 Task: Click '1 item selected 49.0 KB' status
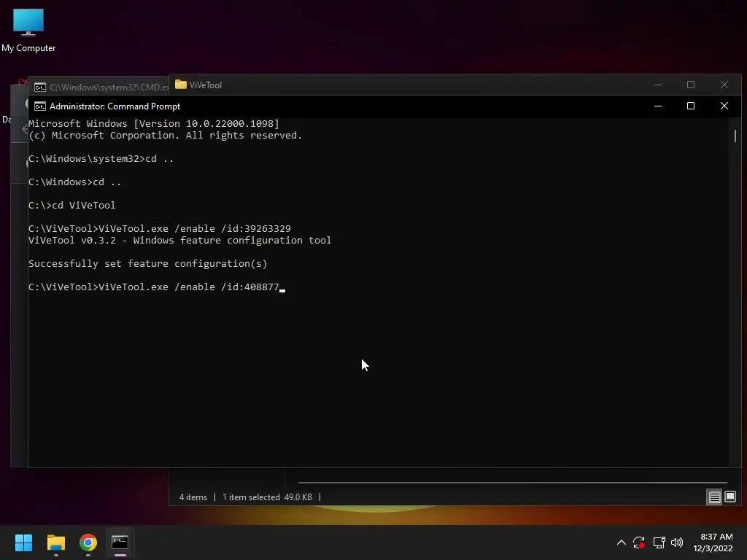point(267,497)
